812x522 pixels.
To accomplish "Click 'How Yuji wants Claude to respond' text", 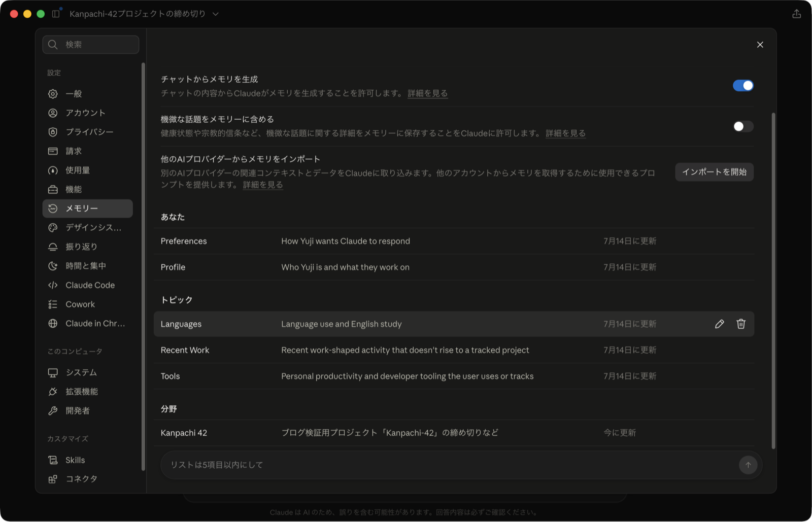I will 346,241.
